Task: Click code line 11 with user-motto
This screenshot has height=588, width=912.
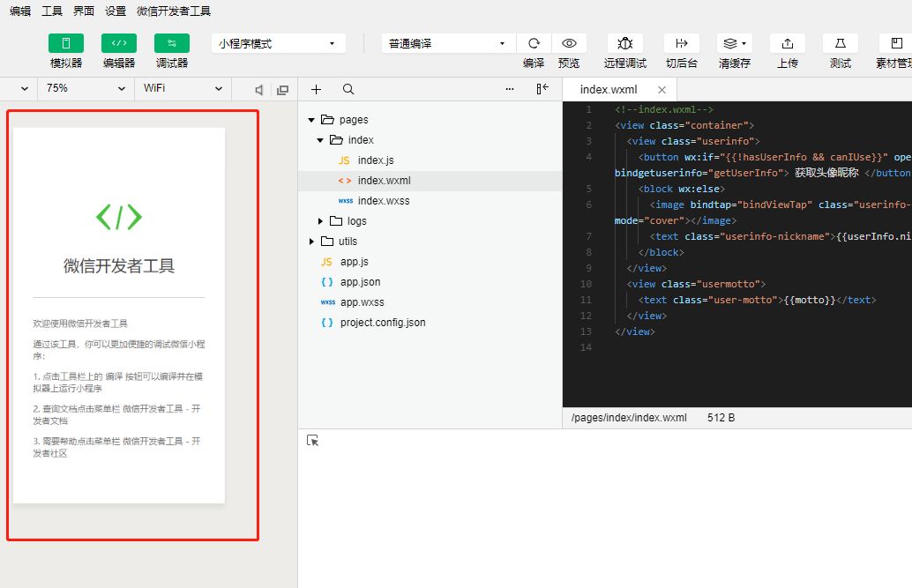Action: tap(757, 300)
